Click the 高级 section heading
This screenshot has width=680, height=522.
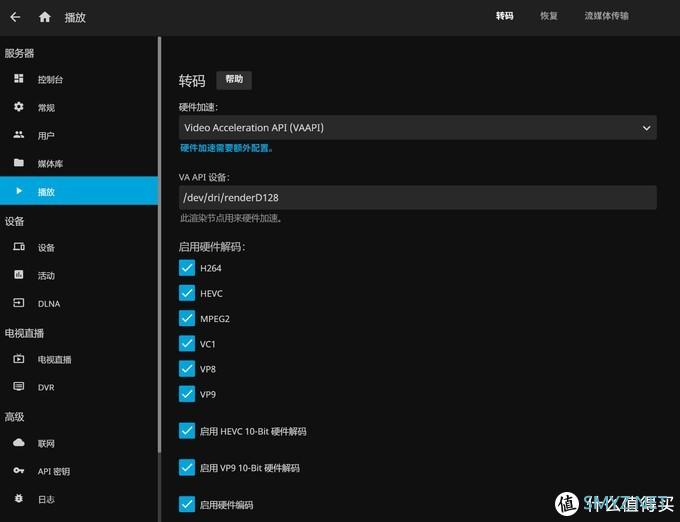point(14,417)
